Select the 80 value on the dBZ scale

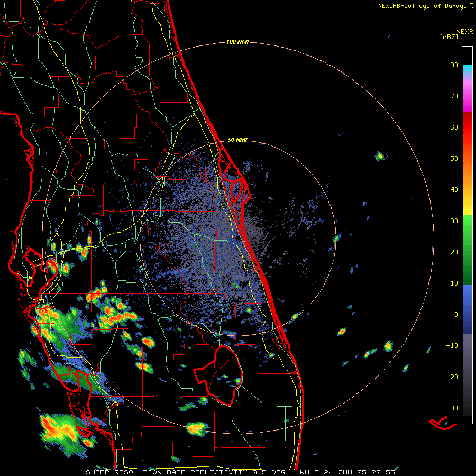[454, 65]
